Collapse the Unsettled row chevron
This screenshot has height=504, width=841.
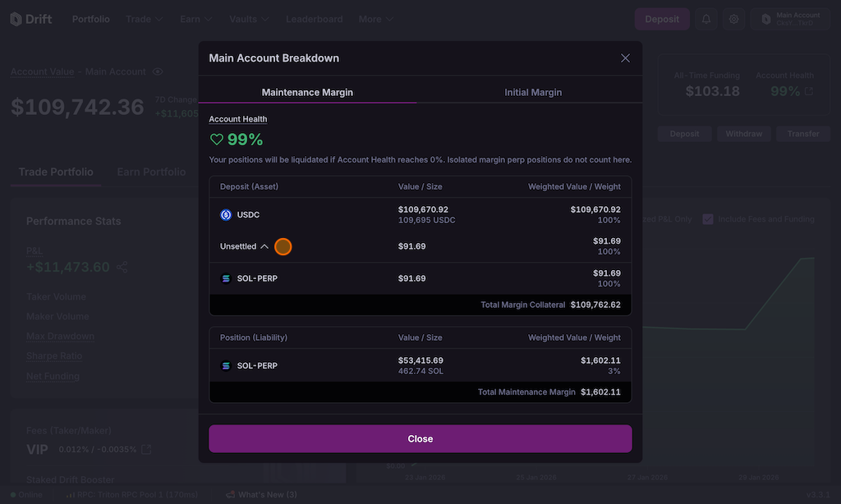264,246
